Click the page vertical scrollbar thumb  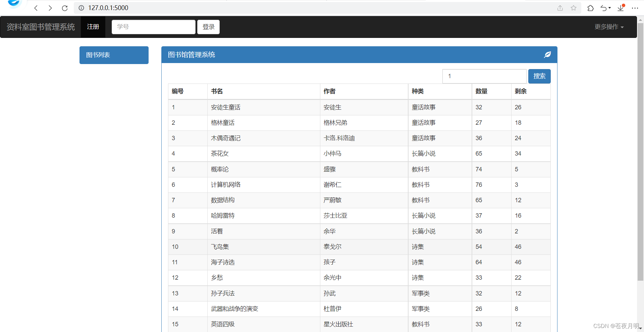click(640, 152)
